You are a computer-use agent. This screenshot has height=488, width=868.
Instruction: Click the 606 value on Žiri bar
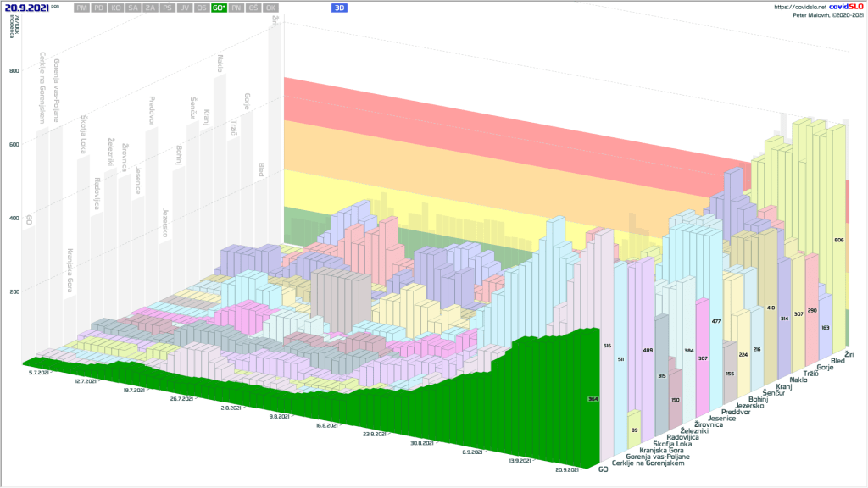[x=838, y=241]
